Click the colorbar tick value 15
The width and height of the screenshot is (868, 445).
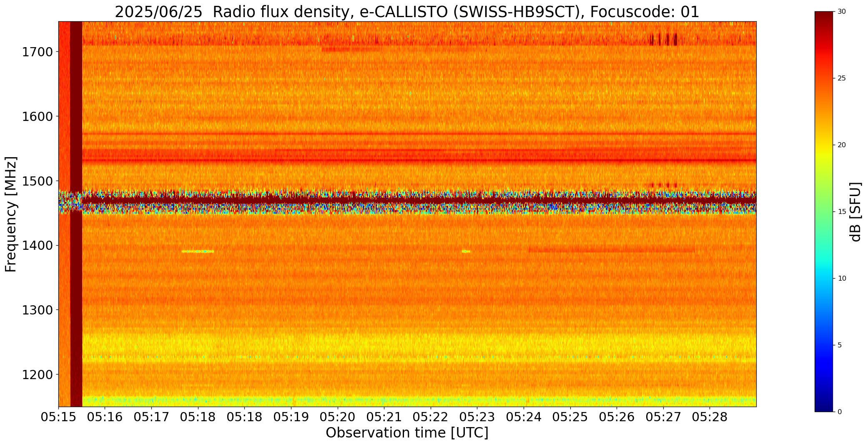842,212
